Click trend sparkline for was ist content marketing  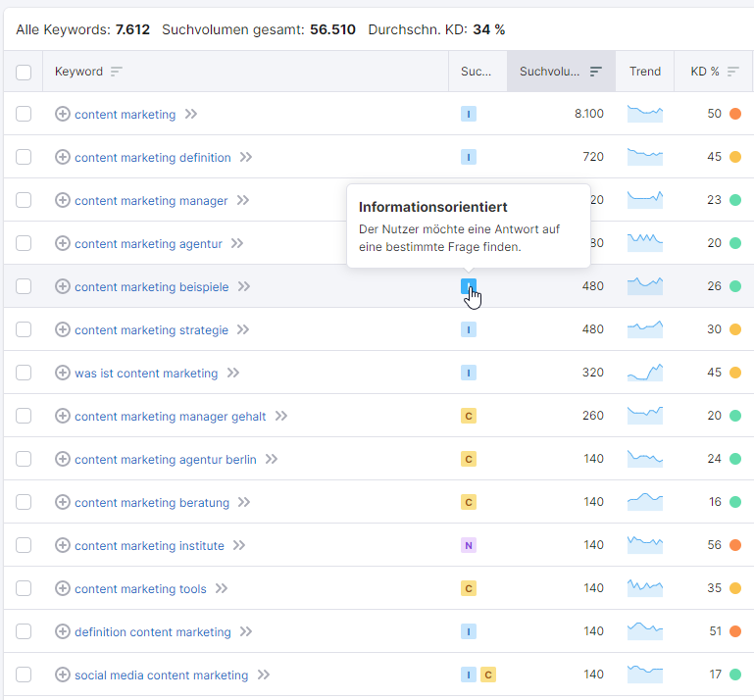645,373
